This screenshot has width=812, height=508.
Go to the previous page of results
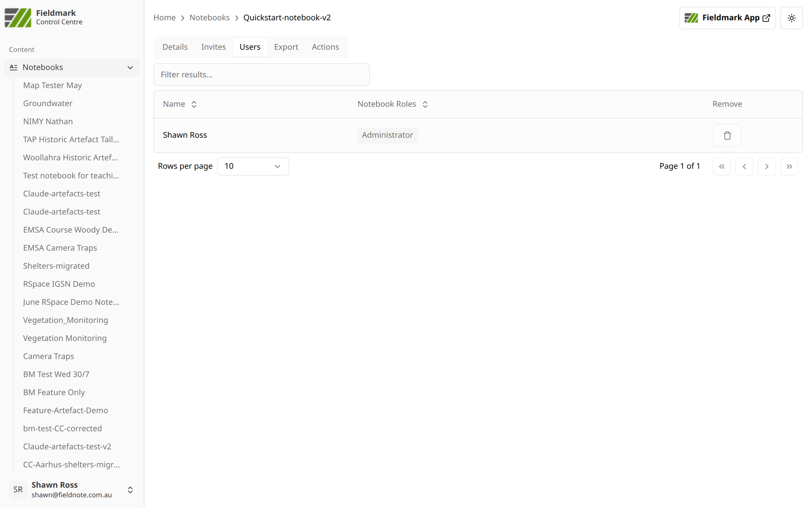pyautogui.click(x=744, y=166)
